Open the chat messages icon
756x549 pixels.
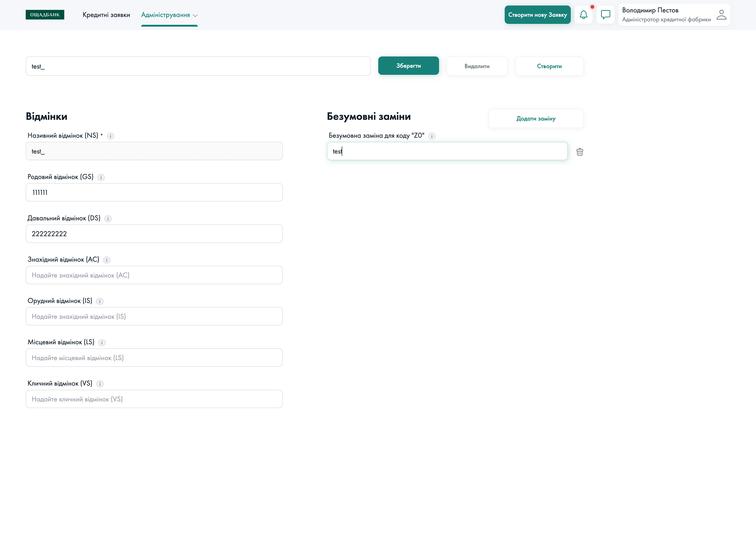click(605, 15)
